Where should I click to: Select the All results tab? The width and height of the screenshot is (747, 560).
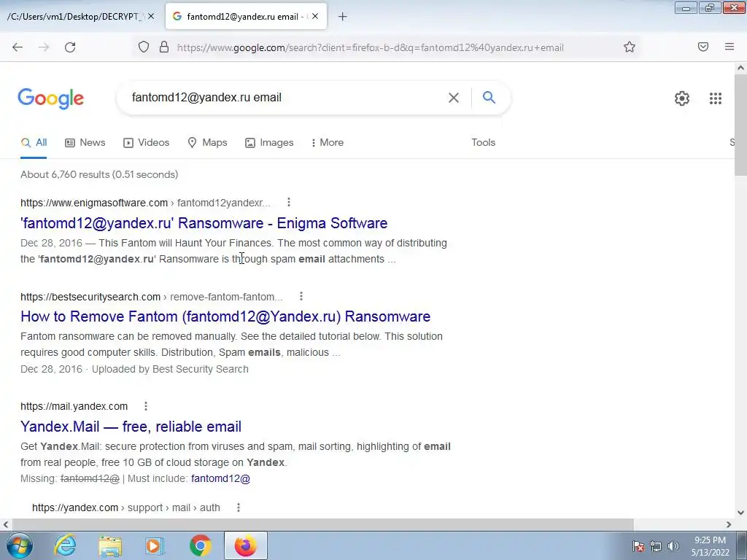click(34, 142)
